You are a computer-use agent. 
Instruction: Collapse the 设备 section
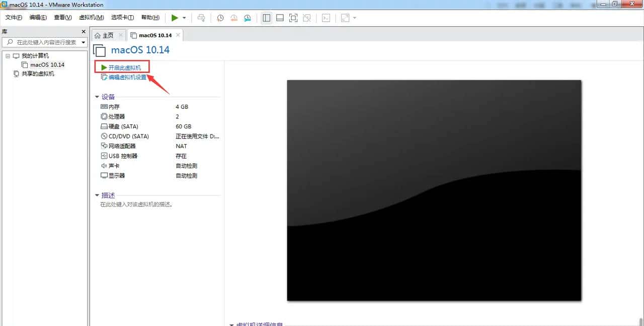coord(97,97)
